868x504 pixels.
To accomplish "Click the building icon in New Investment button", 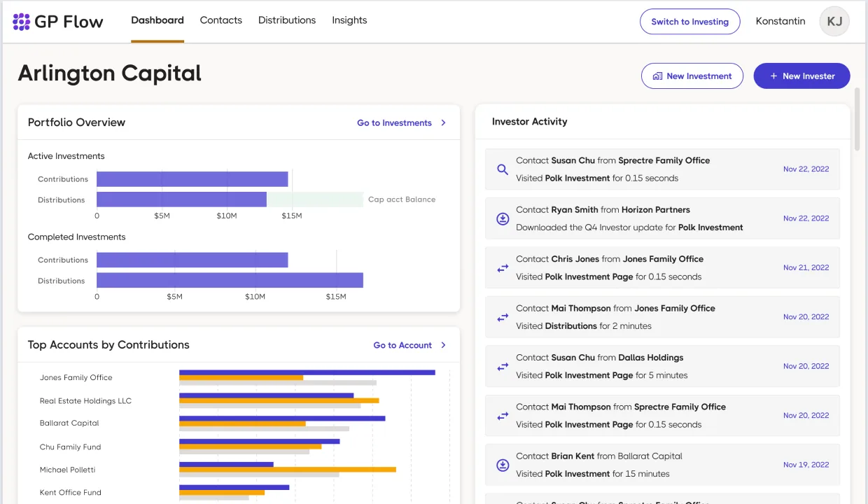I will point(657,76).
